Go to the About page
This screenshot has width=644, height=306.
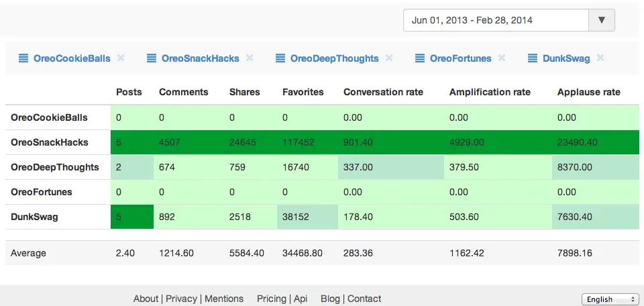coord(146,299)
